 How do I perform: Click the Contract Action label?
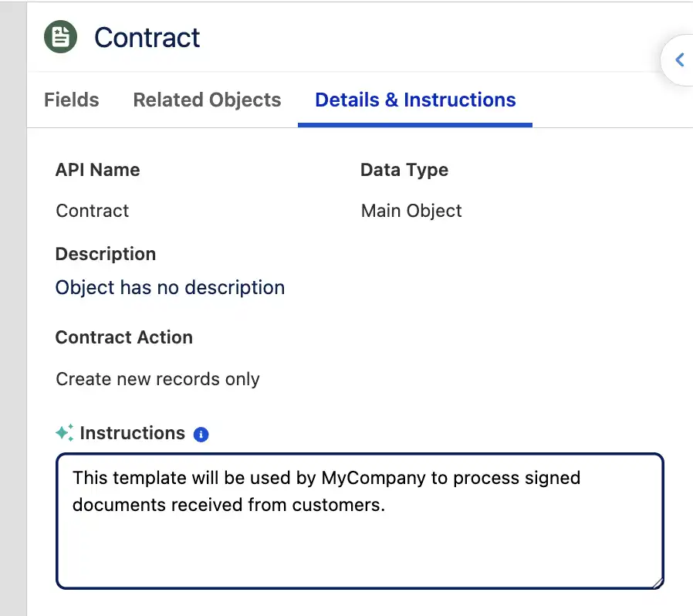(x=124, y=338)
